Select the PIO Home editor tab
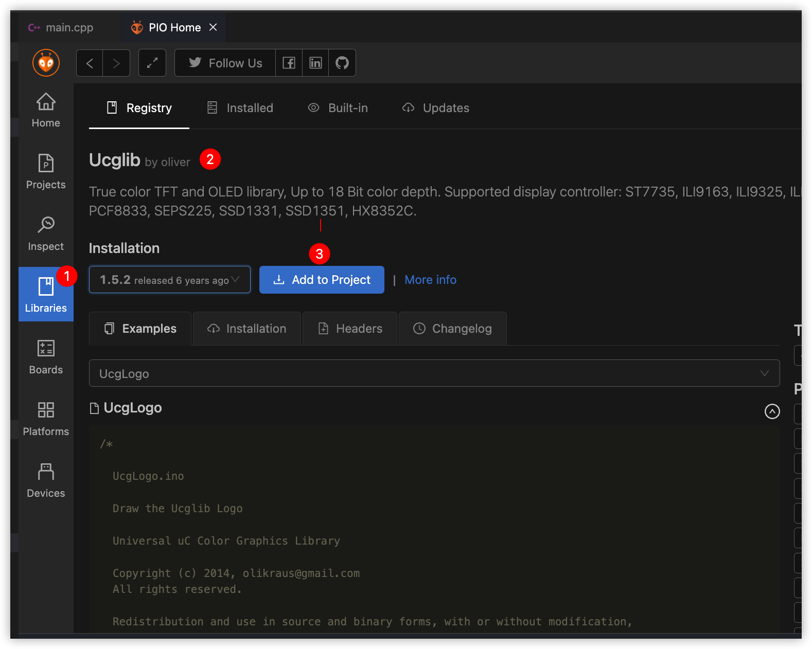Image resolution: width=812 pixels, height=649 pixels. point(174,27)
